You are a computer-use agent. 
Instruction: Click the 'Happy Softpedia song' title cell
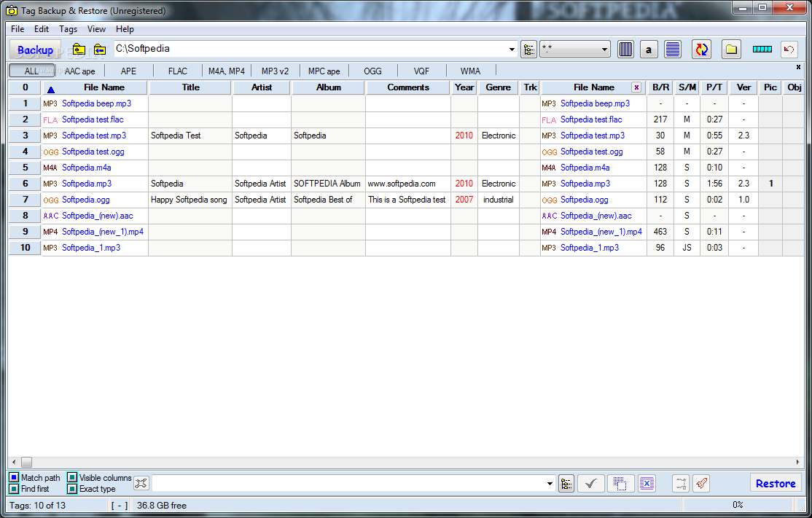pos(189,200)
